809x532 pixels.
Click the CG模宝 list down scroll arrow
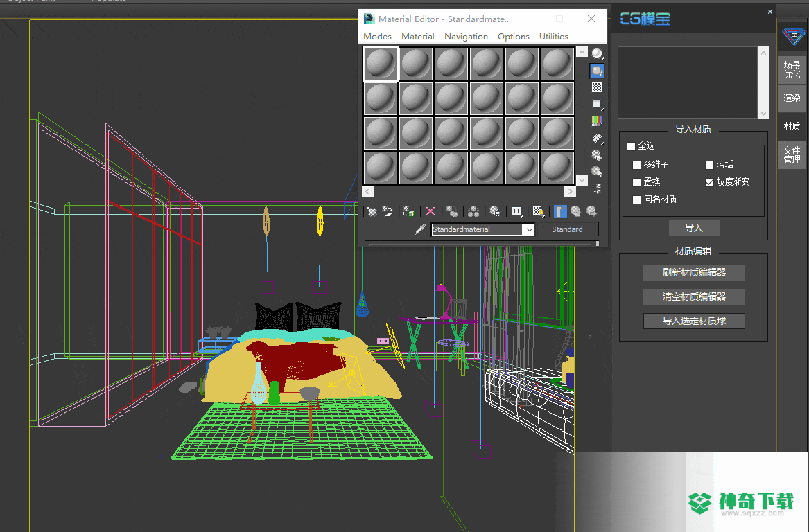(x=764, y=114)
